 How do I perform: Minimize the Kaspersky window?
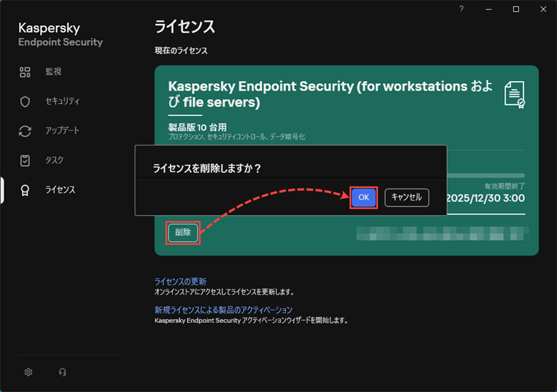pyautogui.click(x=489, y=9)
